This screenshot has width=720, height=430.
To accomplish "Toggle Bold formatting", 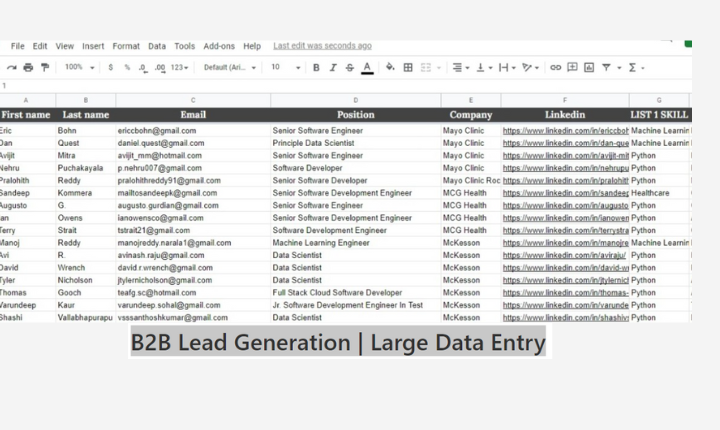I will pyautogui.click(x=316, y=67).
